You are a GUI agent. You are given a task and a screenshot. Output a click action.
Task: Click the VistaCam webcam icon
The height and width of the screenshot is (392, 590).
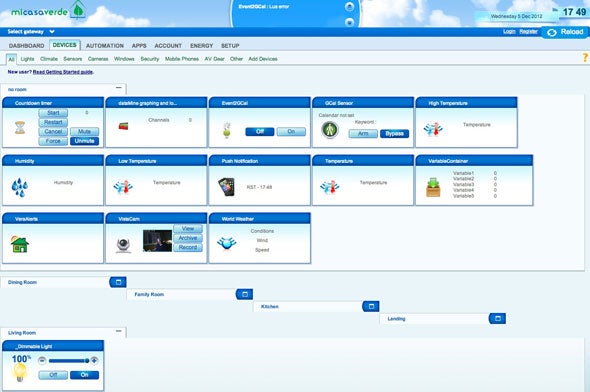pyautogui.click(x=123, y=246)
